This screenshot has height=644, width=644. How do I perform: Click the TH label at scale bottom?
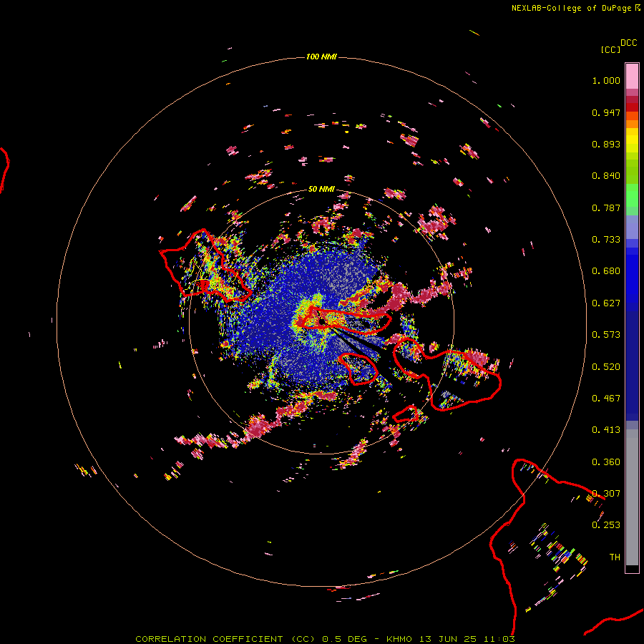[x=615, y=557]
